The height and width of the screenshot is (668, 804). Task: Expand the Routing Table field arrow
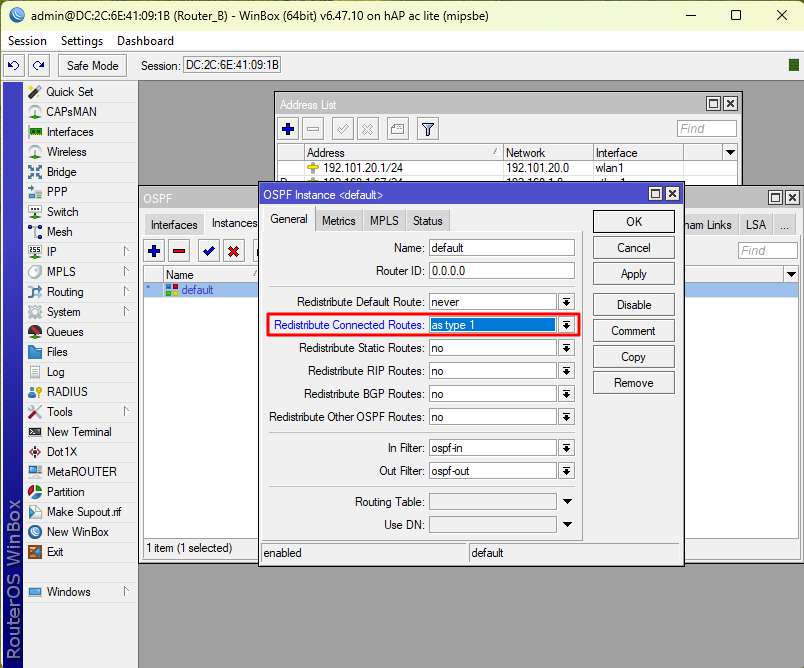tap(567, 502)
